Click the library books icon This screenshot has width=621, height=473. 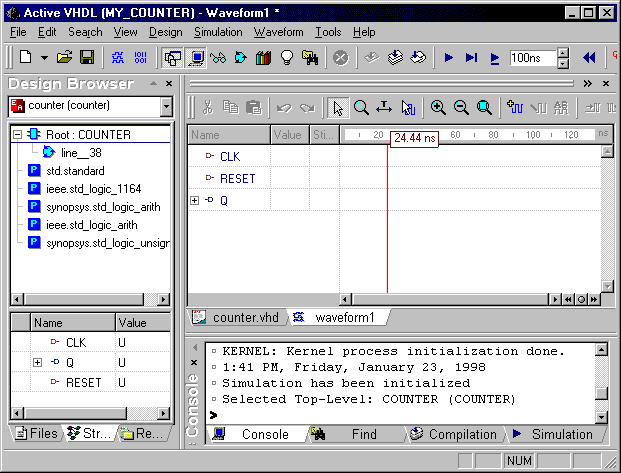[x=264, y=58]
